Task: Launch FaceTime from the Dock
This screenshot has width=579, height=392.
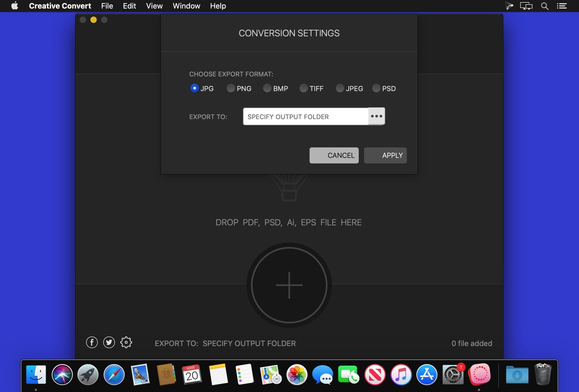Action: pyautogui.click(x=349, y=374)
